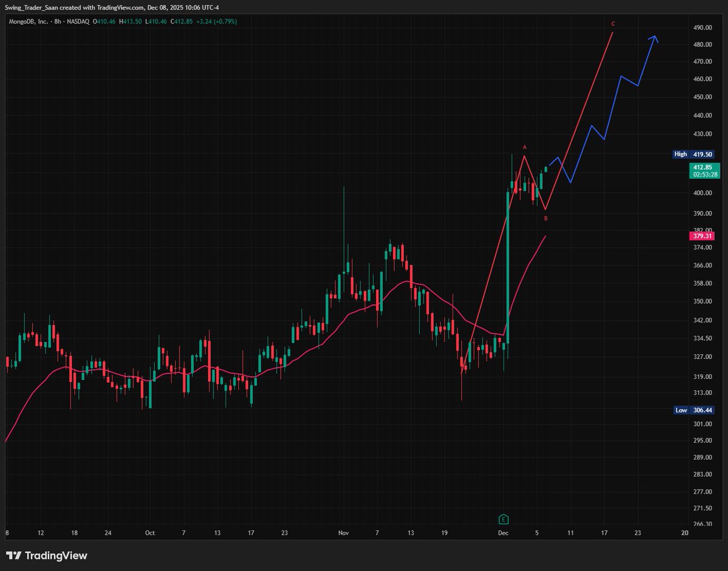Viewport: 728px width, 571px height.
Task: Select wave label C on chart
Action: 613,24
